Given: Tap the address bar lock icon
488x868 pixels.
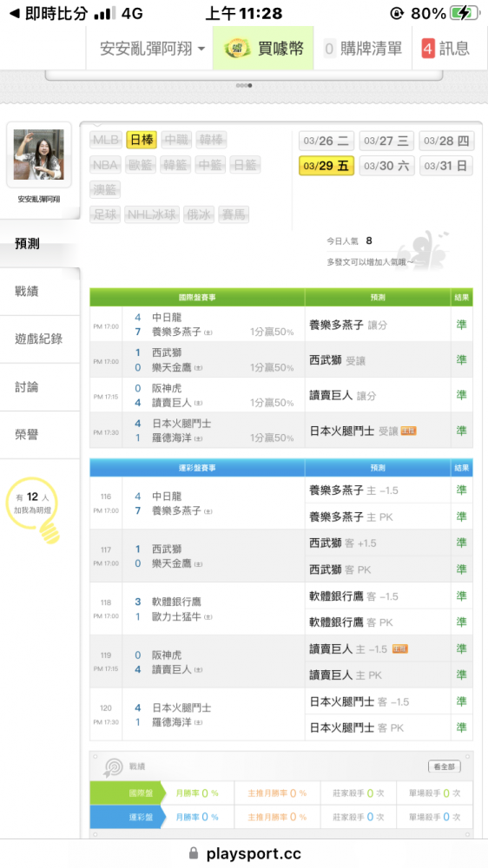Looking at the screenshot, I should [194, 853].
